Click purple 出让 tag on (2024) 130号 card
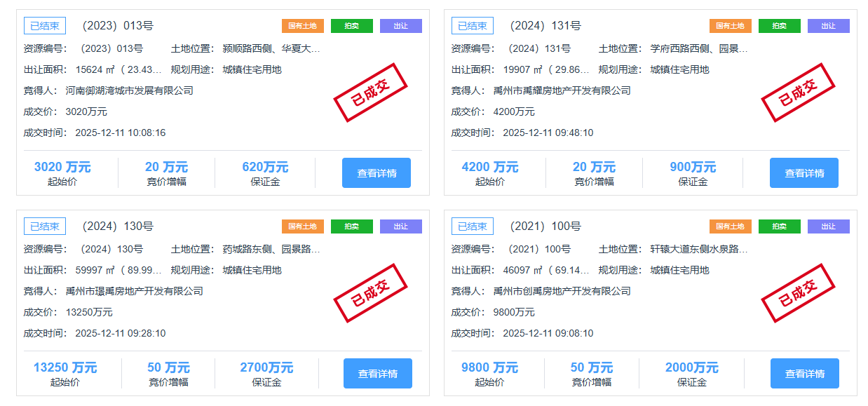 [400, 226]
